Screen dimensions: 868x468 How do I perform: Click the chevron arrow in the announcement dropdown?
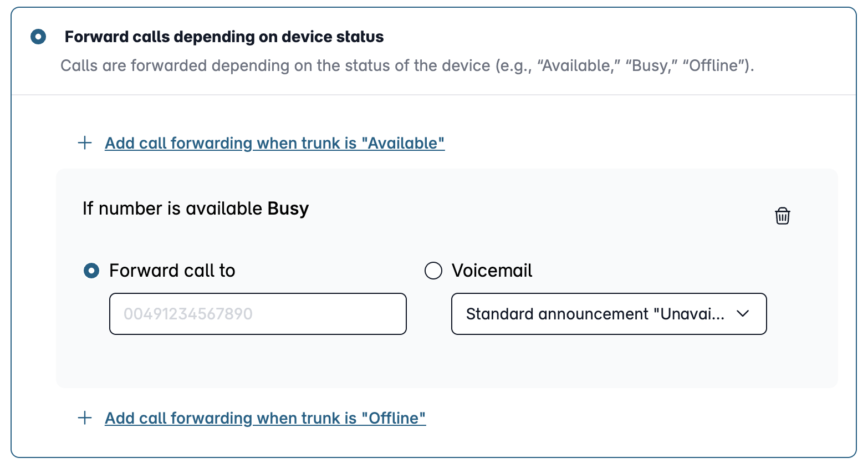[x=743, y=313]
